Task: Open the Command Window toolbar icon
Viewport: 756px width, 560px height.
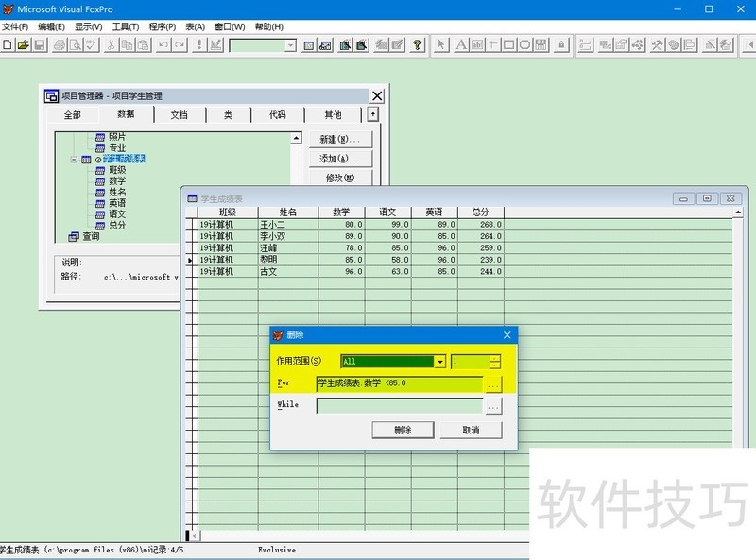Action: tap(309, 45)
